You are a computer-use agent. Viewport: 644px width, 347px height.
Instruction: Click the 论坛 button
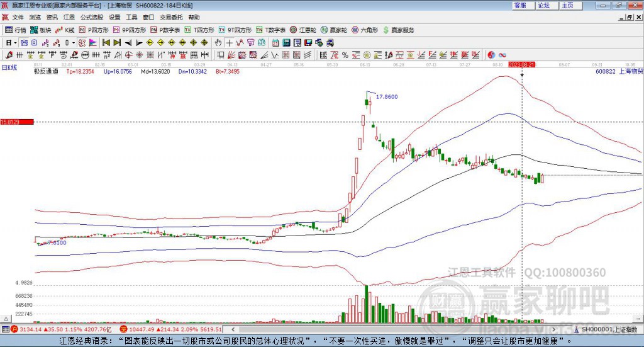(547, 5)
